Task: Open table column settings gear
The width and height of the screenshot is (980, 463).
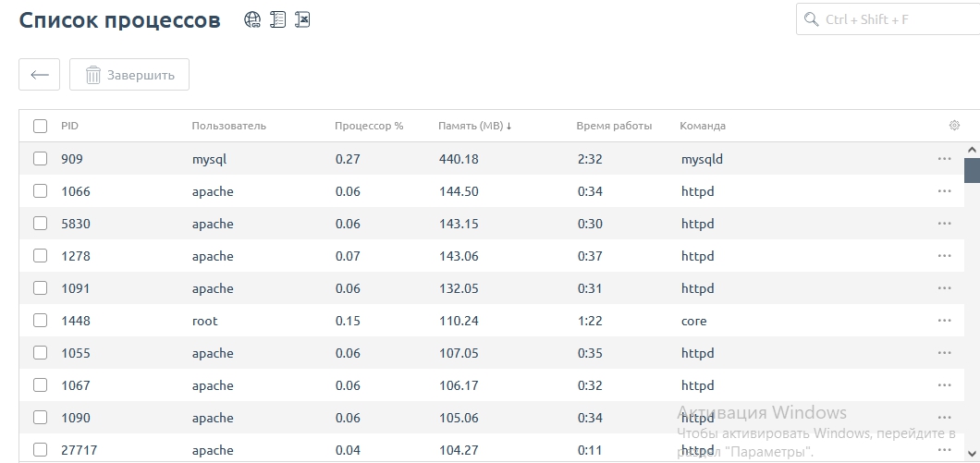Action: point(954,126)
